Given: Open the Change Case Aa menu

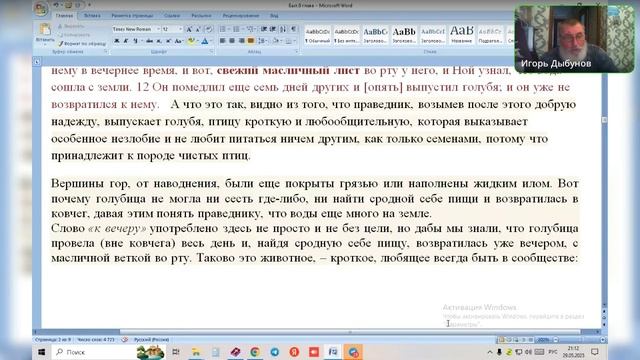Looking at the screenshot, I should point(178,41).
